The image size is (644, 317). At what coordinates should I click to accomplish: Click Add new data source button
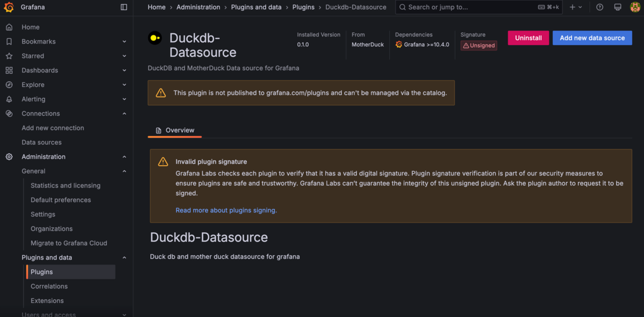(592, 38)
